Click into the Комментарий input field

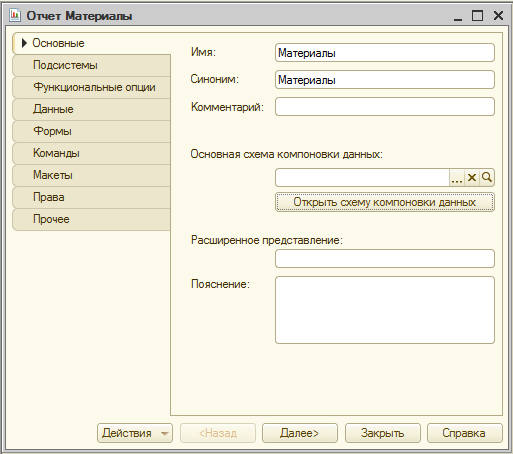point(385,107)
